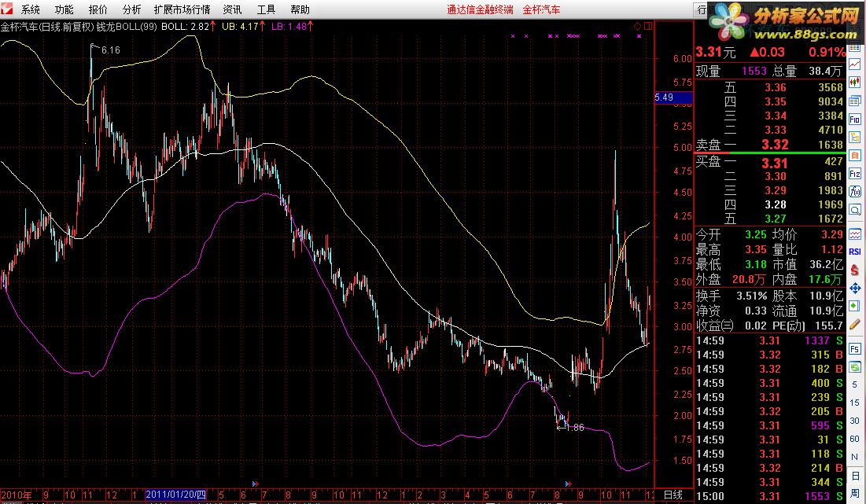
Task: Open the 帮助 menu
Action: click(x=300, y=9)
